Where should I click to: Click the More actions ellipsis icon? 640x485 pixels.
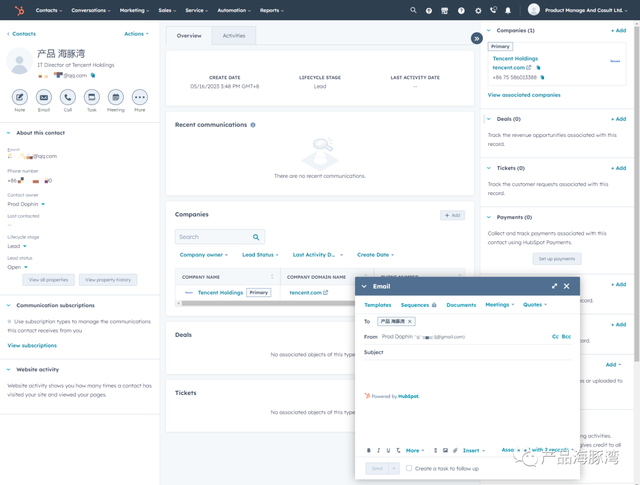[140, 97]
